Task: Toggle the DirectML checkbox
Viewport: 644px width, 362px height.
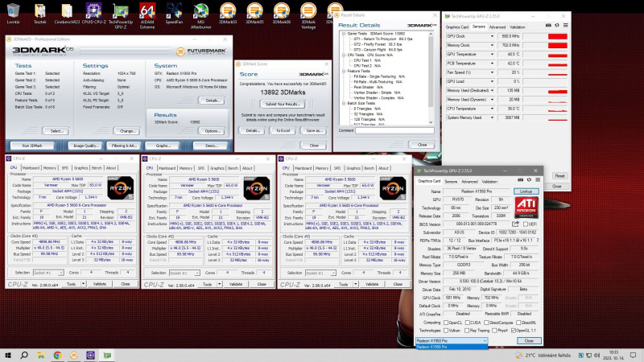Action: [518, 323]
